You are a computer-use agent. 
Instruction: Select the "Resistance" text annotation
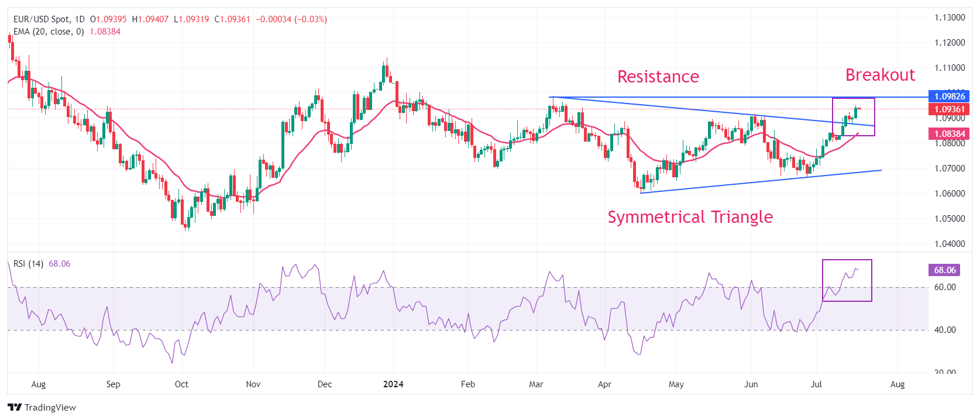(658, 77)
